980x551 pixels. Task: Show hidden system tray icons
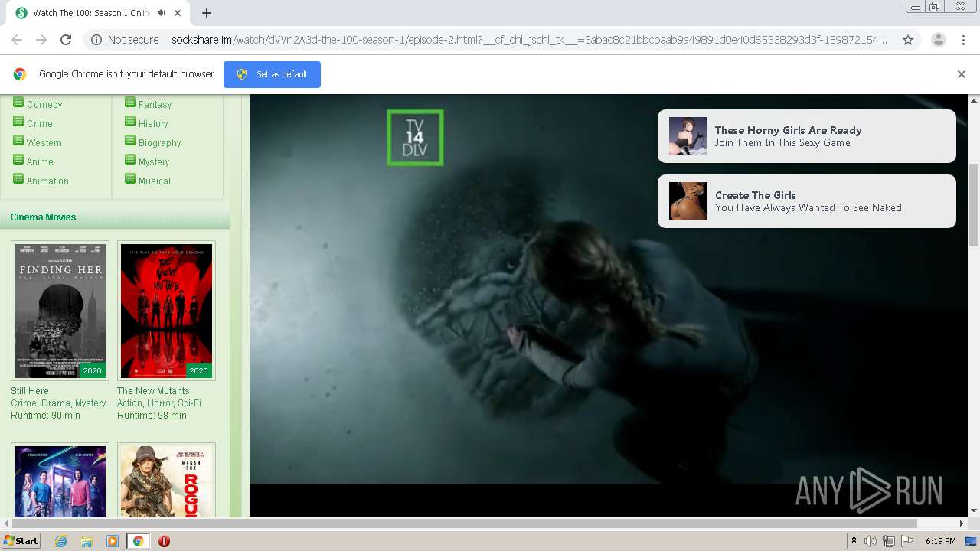[x=854, y=541]
